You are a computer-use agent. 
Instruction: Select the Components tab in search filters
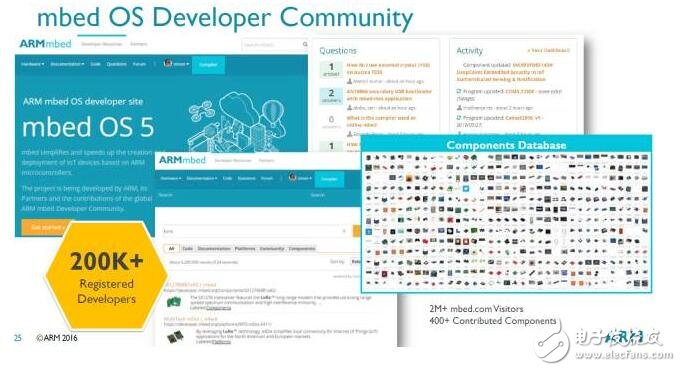302,248
